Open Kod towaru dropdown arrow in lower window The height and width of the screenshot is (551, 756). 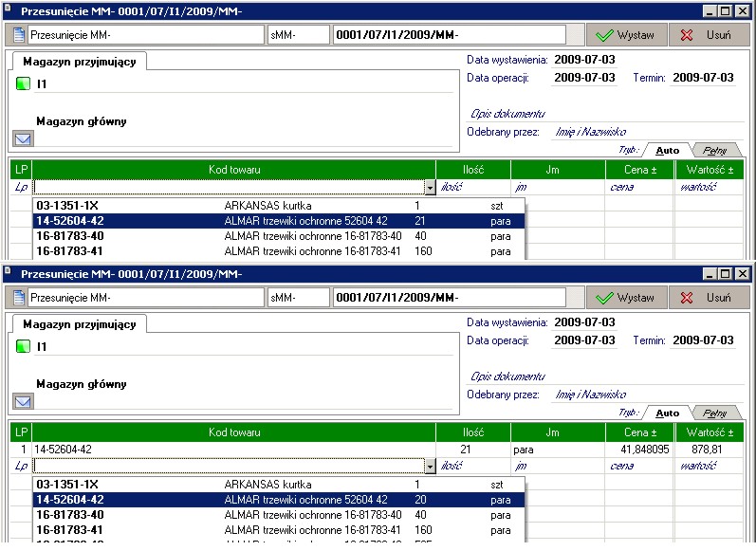coord(430,467)
